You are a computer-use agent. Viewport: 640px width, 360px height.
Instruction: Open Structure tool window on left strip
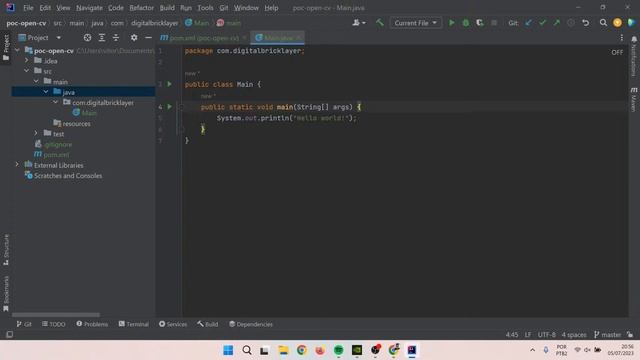tap(6, 249)
